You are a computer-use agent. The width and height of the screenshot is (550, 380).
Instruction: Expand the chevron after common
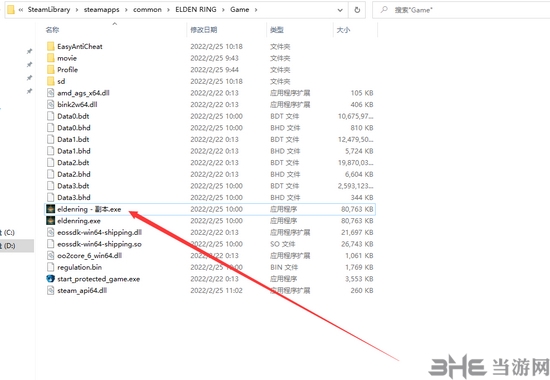(168, 10)
